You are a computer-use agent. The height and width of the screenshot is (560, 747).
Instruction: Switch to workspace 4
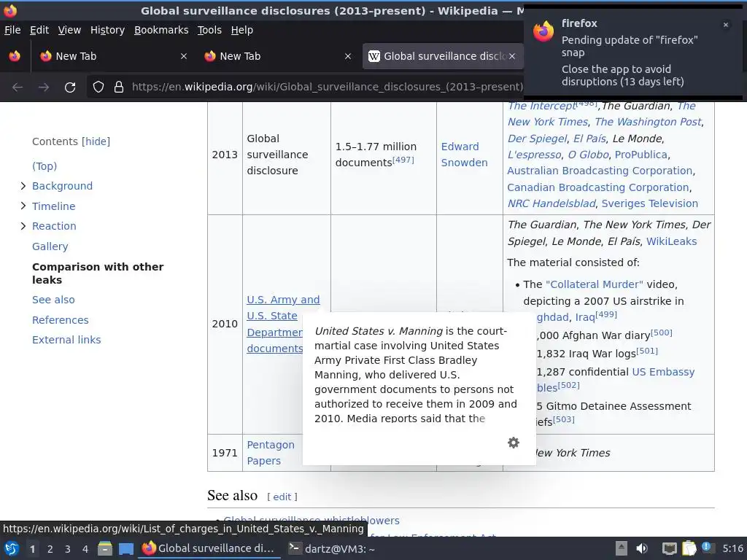click(85, 549)
